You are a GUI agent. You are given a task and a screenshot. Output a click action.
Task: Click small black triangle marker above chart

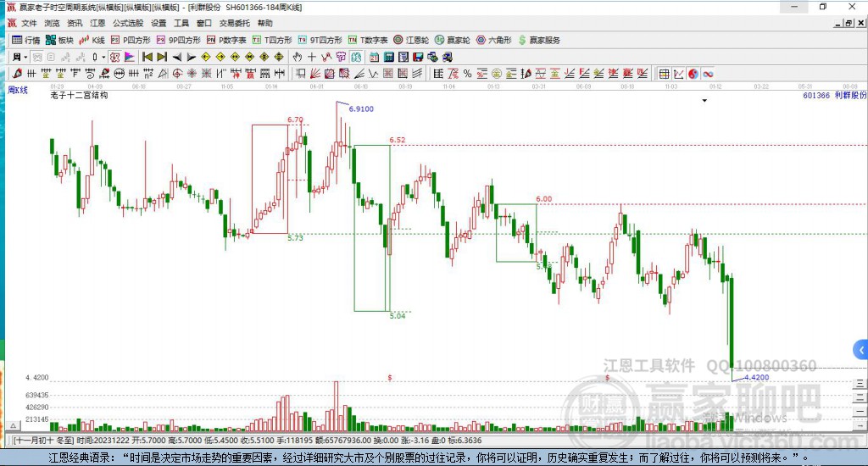coord(704,101)
